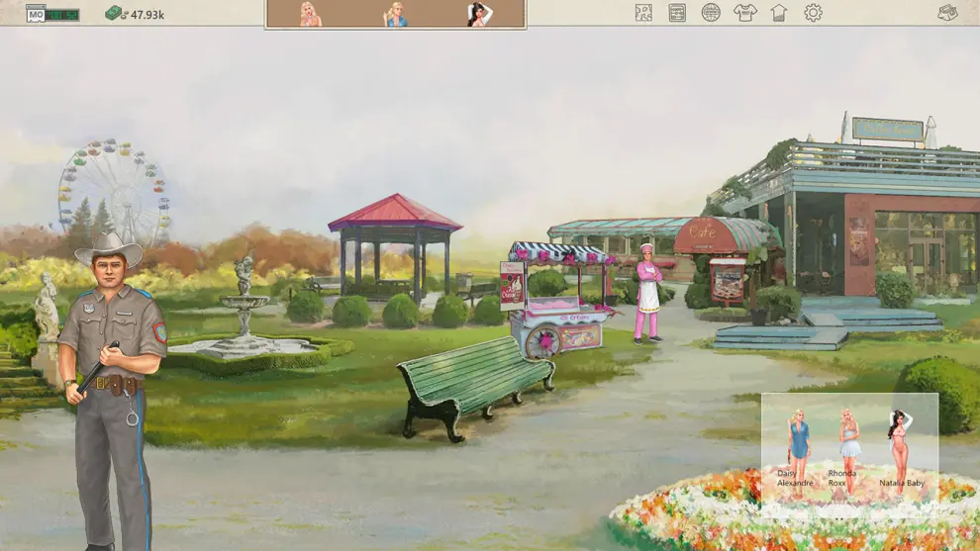The height and width of the screenshot is (551, 980).
Task: Open settings gear icon
Action: tap(813, 13)
